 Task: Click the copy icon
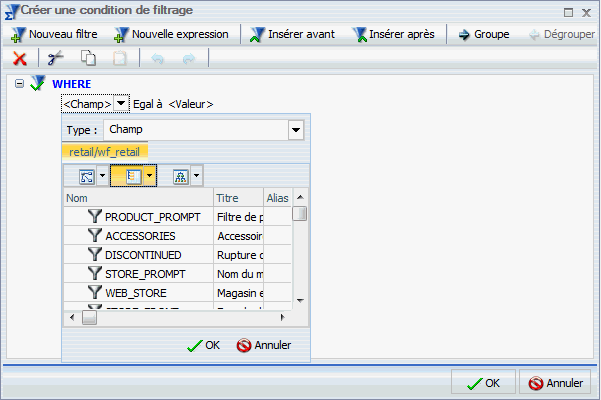click(89, 58)
